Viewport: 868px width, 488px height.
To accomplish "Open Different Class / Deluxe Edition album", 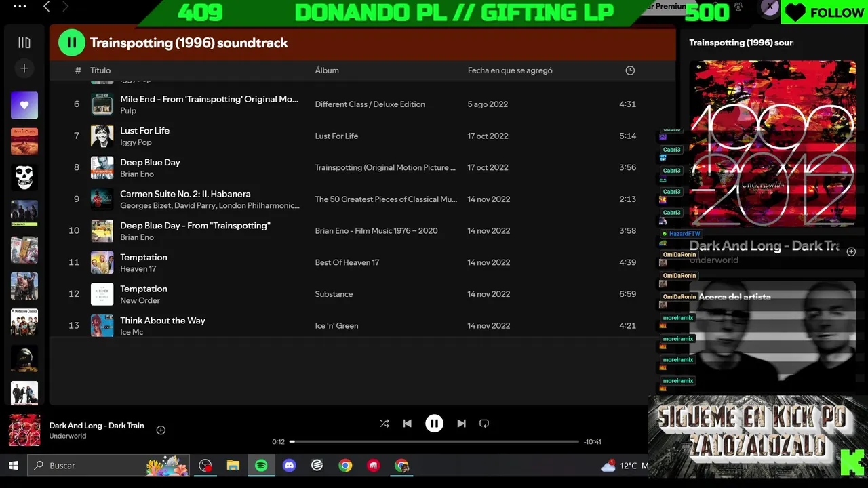I will tap(370, 104).
